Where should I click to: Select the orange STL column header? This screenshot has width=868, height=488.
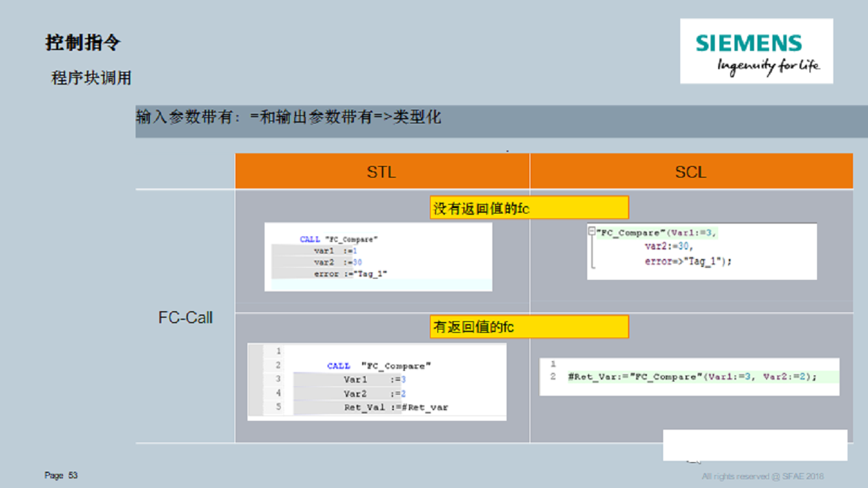(382, 171)
